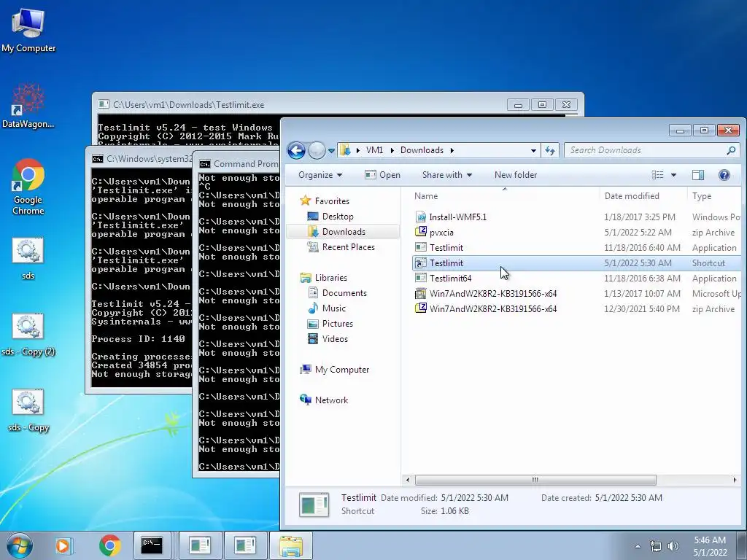Viewport: 747px width, 560px height.
Task: Open Windows Media Player from taskbar
Action: (x=63, y=545)
